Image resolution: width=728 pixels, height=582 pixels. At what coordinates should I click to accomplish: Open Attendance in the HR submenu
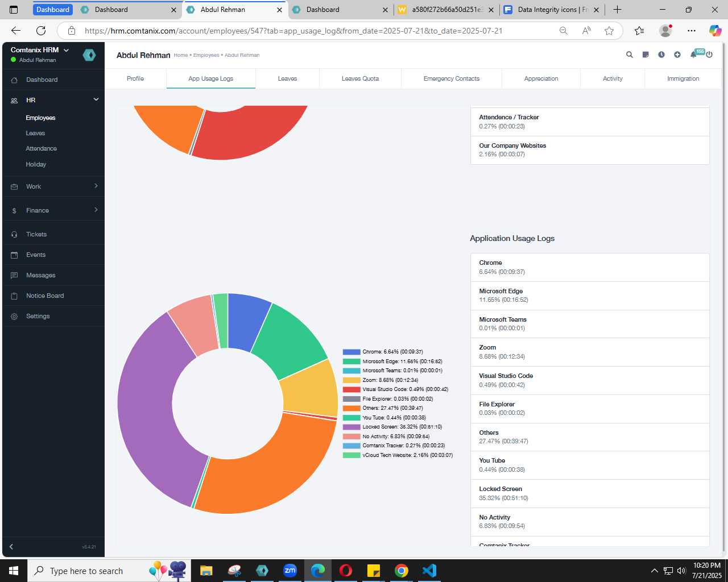coord(41,148)
